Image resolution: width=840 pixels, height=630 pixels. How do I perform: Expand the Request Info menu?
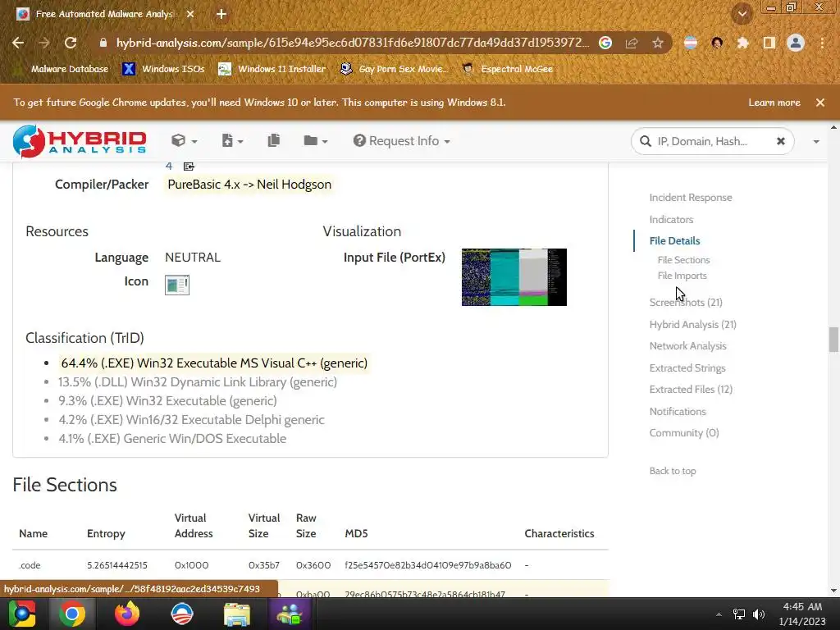pyautogui.click(x=401, y=141)
